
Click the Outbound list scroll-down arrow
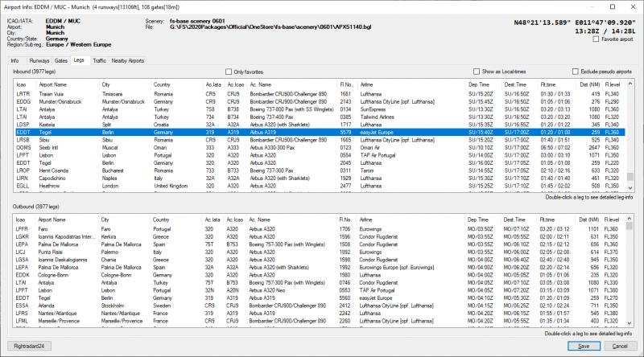pos(630,323)
